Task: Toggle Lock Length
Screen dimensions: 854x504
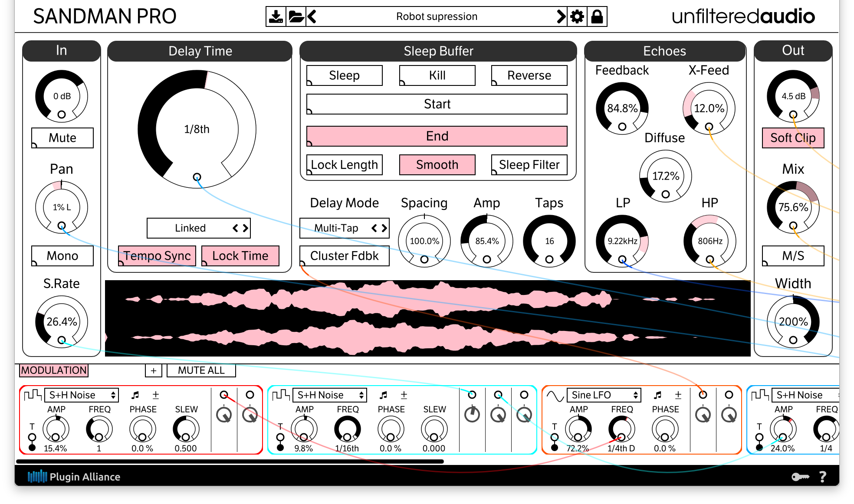Action: tap(345, 165)
